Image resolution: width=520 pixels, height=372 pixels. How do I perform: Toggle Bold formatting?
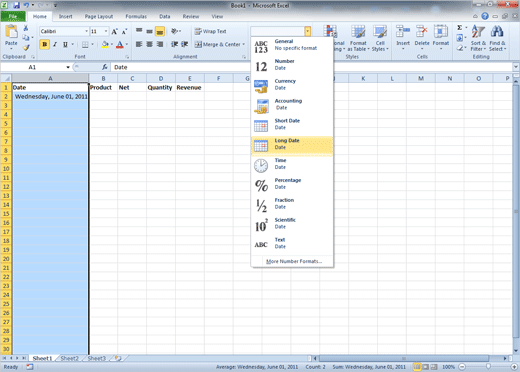[x=44, y=44]
